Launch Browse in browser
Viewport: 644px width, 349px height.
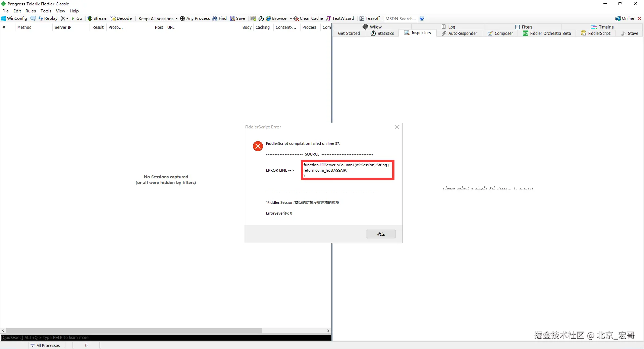tap(276, 18)
